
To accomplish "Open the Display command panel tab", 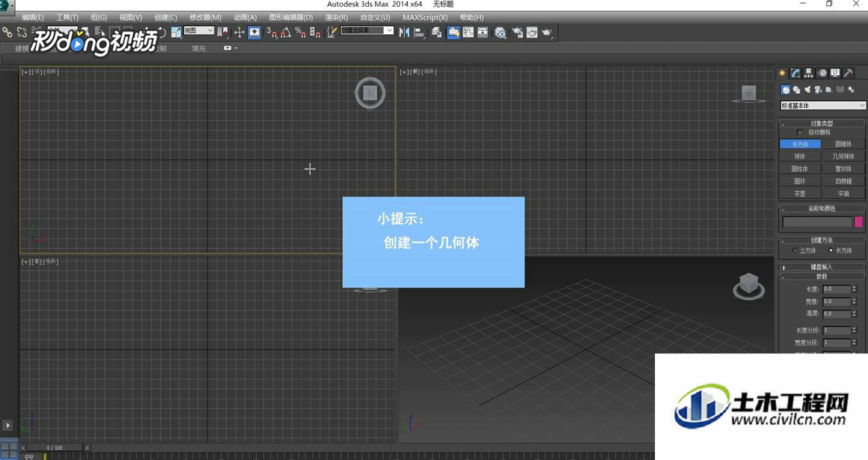I will coord(835,73).
